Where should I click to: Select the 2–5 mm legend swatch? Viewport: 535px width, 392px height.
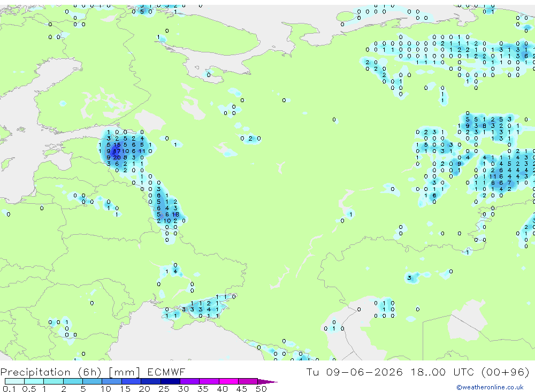(73, 381)
